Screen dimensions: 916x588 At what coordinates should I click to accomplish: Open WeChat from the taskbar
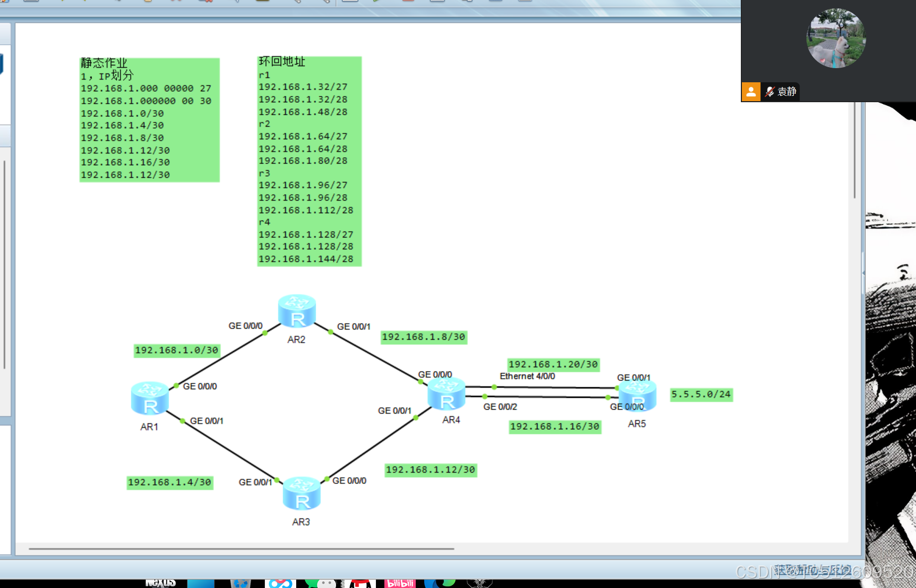pos(320,583)
